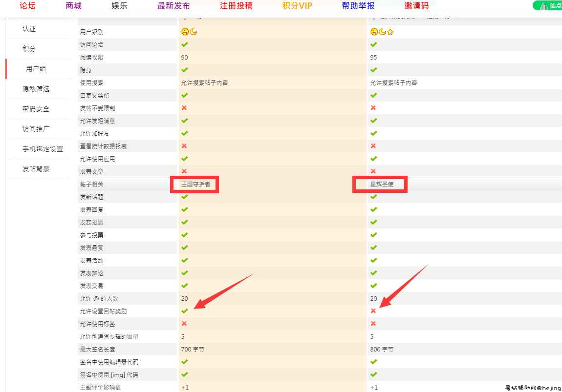The height and width of the screenshot is (392, 562).
Task: Open the 邀请码 invite code page
Action: [x=416, y=6]
